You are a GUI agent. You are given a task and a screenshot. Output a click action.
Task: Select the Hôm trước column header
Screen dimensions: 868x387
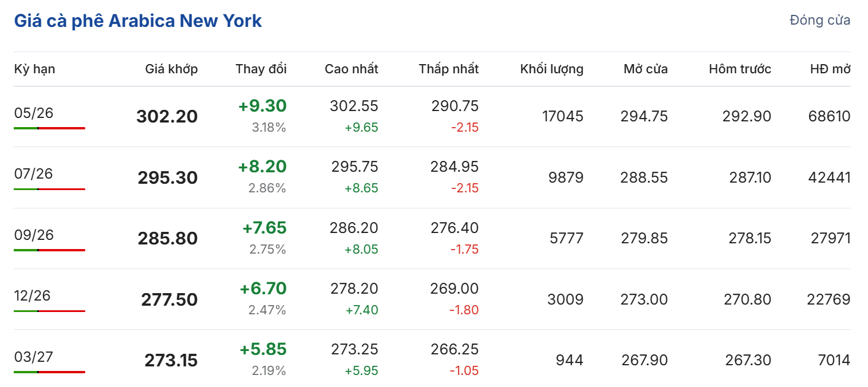pos(740,69)
